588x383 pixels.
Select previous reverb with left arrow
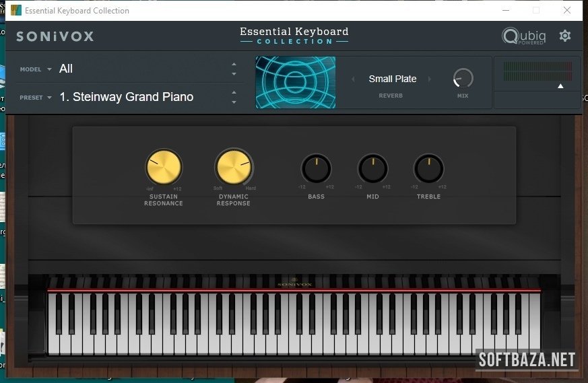click(353, 79)
